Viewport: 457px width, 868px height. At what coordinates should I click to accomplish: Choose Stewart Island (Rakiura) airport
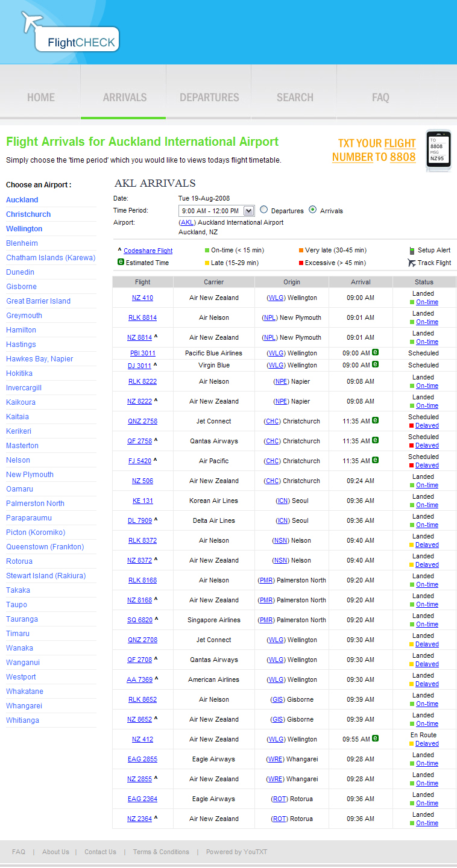tap(46, 576)
